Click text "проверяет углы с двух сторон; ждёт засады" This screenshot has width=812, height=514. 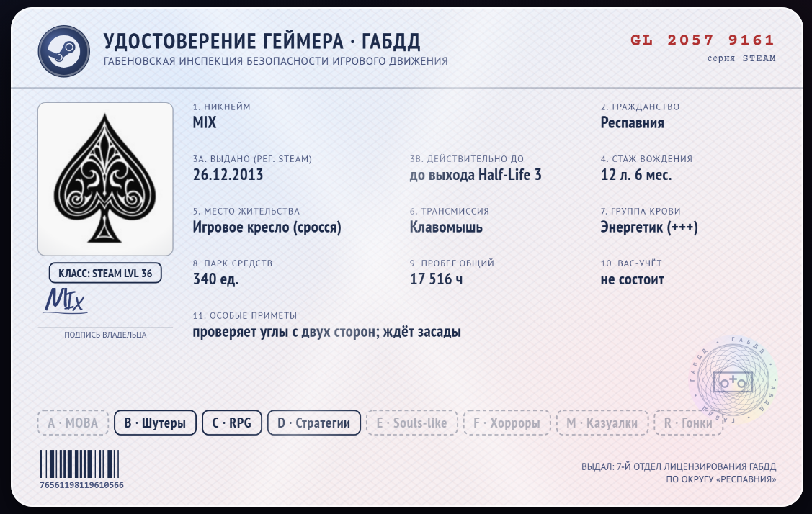[327, 332]
